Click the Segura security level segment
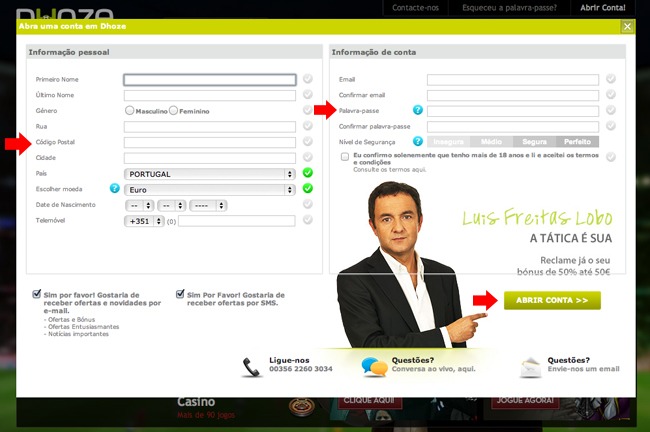 pos(535,142)
